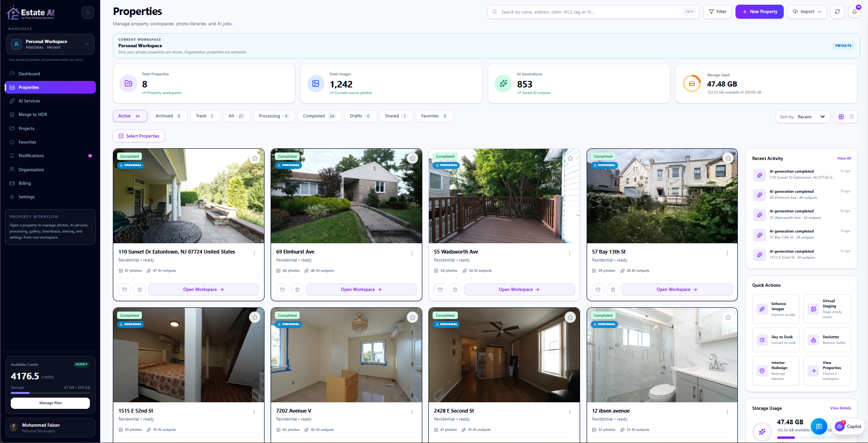The image size is (868, 443).
Task: Open the chat bubble icon near Copilot
Action: coord(819,426)
